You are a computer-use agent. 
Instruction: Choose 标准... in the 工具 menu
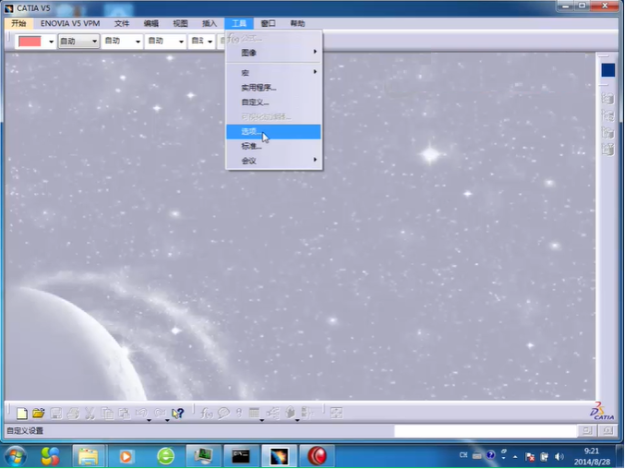click(273, 146)
